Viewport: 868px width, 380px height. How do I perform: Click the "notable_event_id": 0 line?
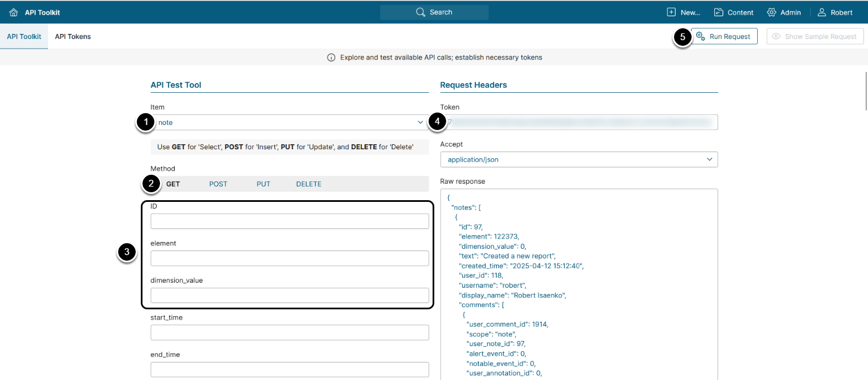pos(500,363)
